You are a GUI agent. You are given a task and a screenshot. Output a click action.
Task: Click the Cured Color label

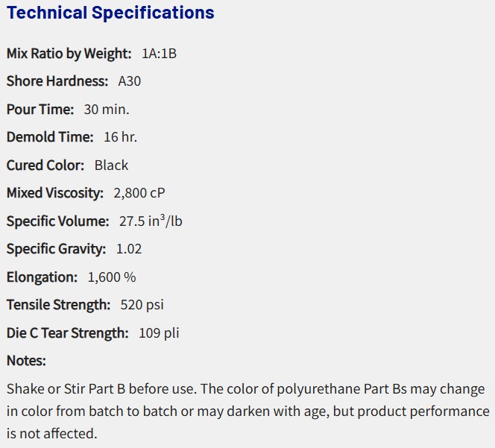45,165
